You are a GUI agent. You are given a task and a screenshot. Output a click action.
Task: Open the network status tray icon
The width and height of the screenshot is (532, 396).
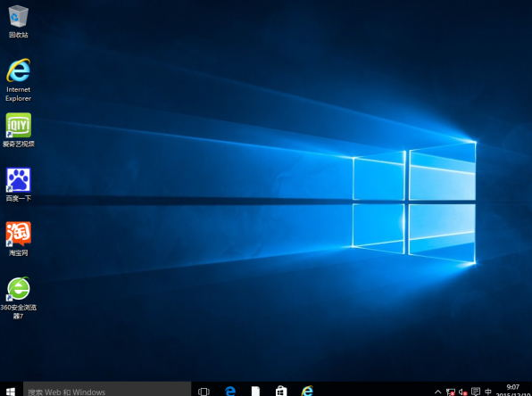pyautogui.click(x=451, y=392)
